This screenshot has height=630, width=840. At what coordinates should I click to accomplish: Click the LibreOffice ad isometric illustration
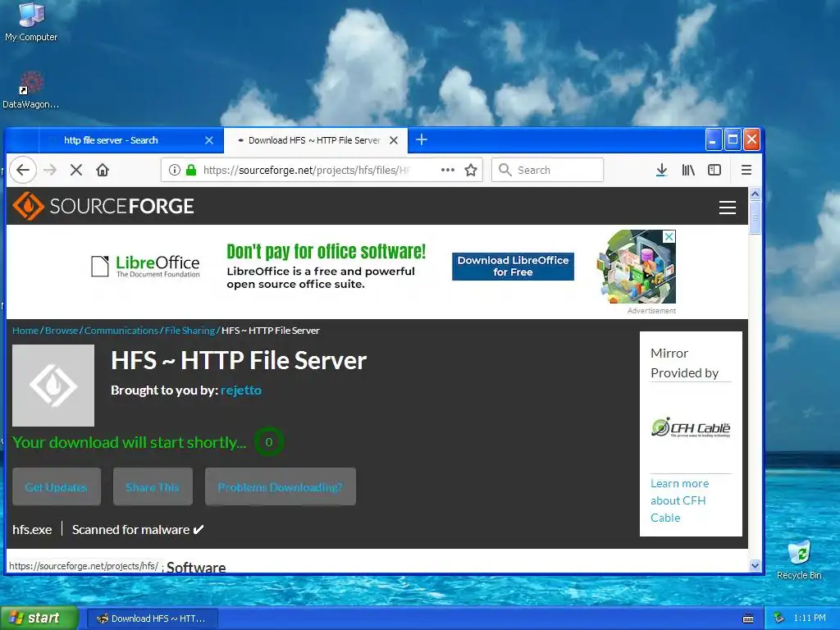(x=637, y=267)
